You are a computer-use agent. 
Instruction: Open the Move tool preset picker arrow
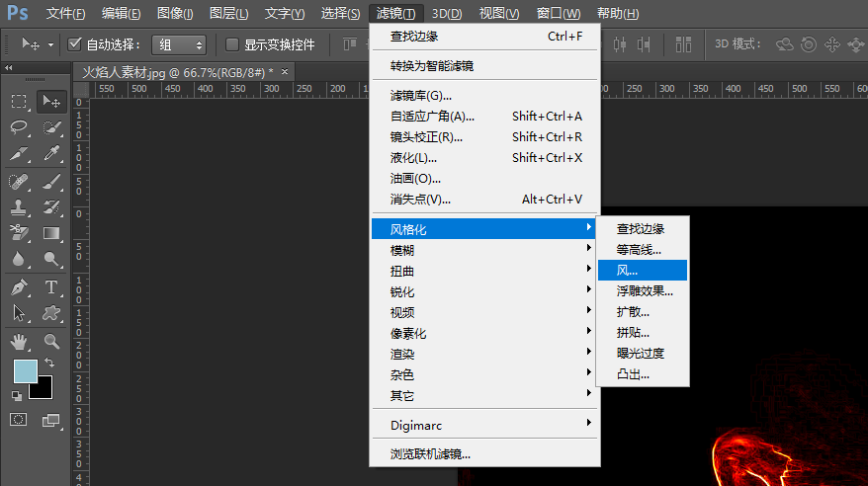pyautogui.click(x=50, y=44)
